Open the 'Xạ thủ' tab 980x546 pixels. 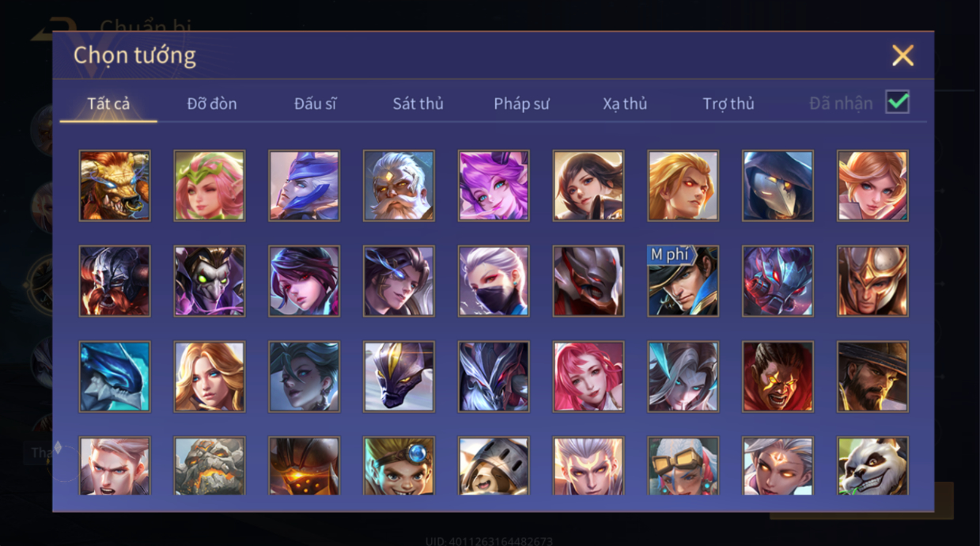[625, 104]
